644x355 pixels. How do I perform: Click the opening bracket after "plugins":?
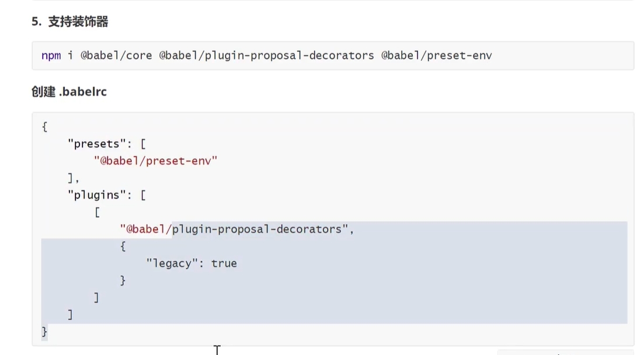(142, 195)
